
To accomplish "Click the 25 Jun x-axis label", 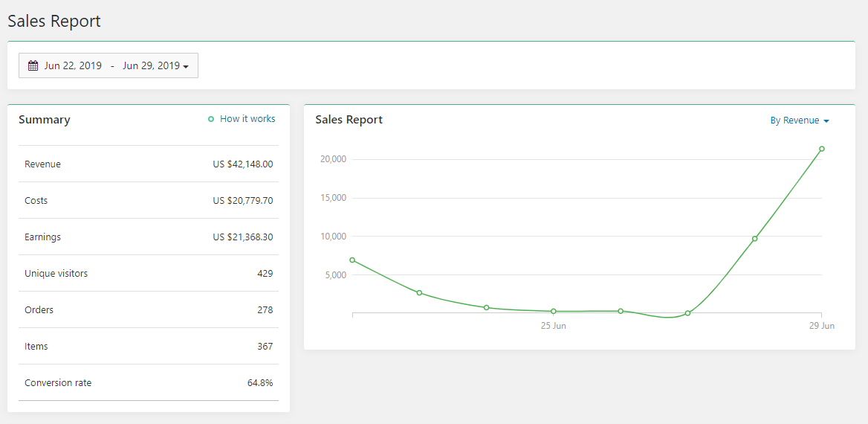I will (554, 326).
